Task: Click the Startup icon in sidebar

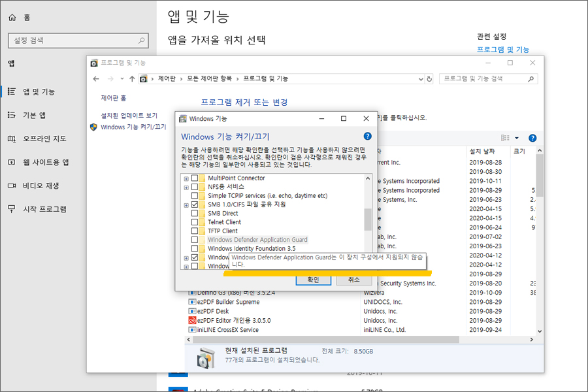Action: click(12, 209)
